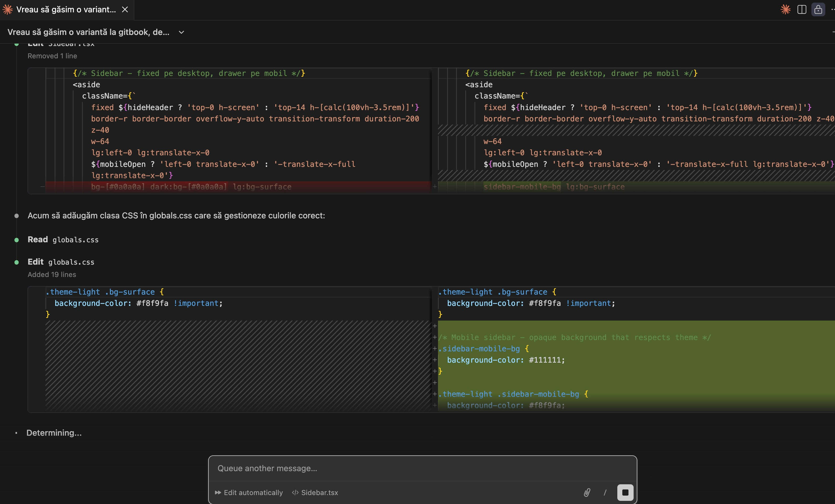This screenshot has height=504, width=835.
Task: Collapse the Edit globals.css diff entry
Action: (x=61, y=262)
